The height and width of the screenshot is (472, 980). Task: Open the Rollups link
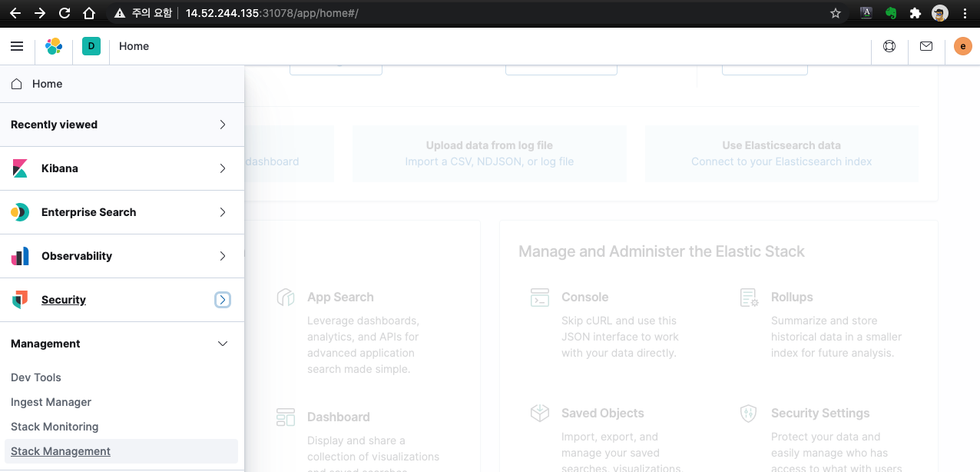(792, 297)
